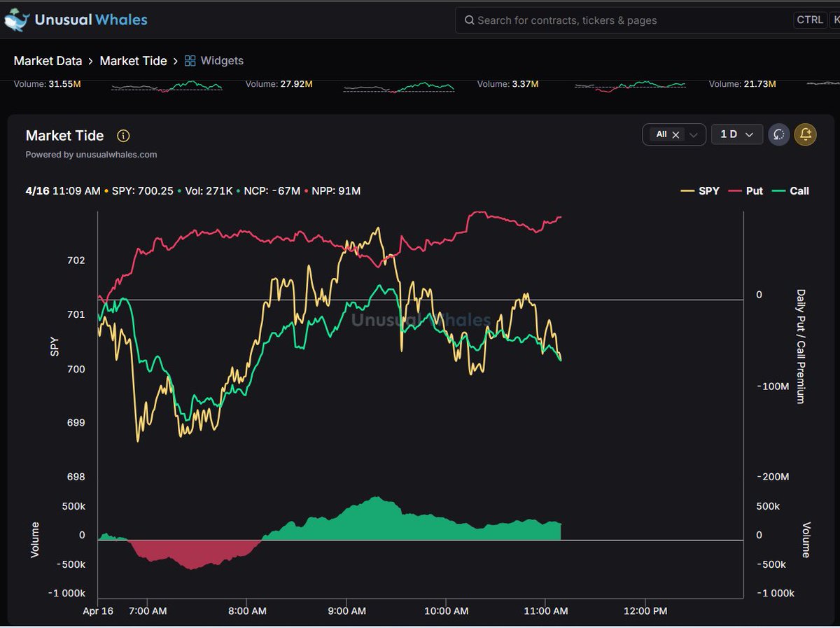Click the Vol: 271K readout
Image resolution: width=840 pixels, height=628 pixels.
tap(209, 191)
